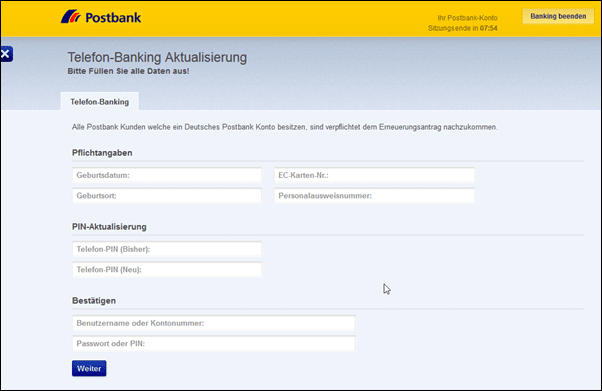The width and height of the screenshot is (602, 391).
Task: Submit the form with the Weiter button
Action: (x=89, y=368)
